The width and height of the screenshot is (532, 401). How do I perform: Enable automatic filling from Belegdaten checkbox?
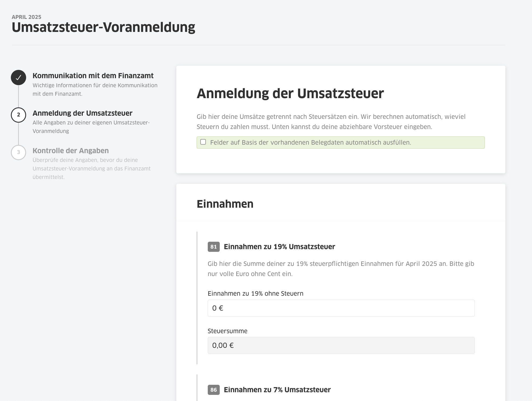(203, 142)
